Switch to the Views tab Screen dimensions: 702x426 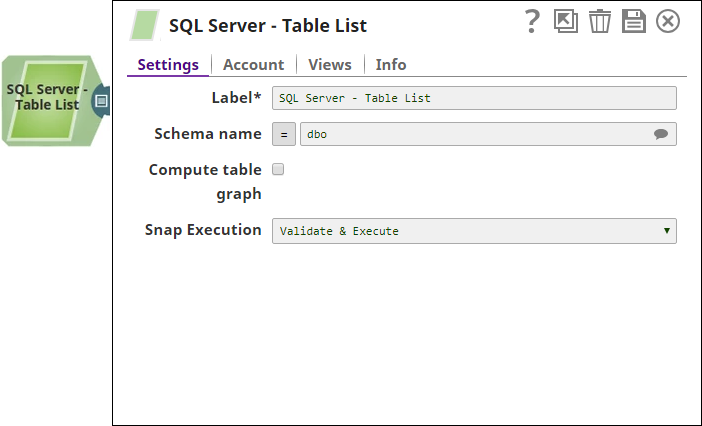click(x=330, y=64)
